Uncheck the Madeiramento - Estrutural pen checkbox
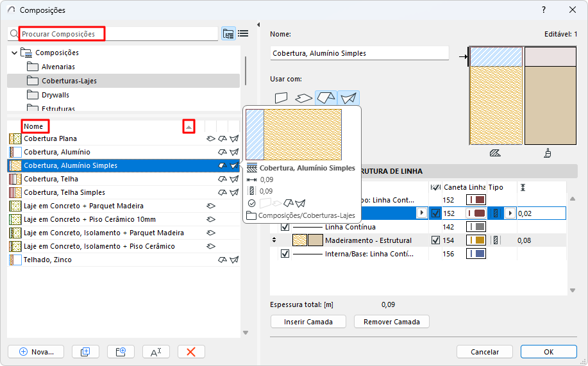This screenshot has width=588, height=366. pyautogui.click(x=436, y=240)
